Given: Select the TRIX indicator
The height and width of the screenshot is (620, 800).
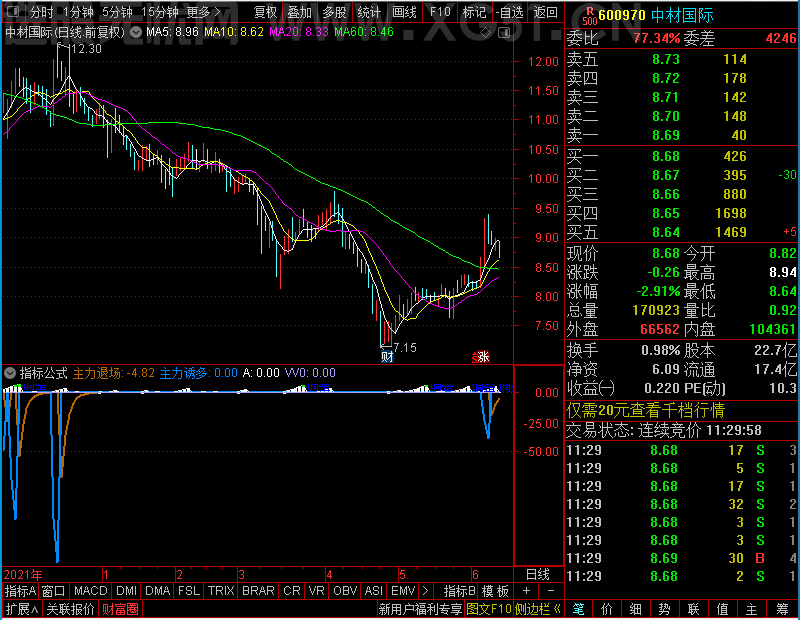Looking at the screenshot, I should coord(221,591).
